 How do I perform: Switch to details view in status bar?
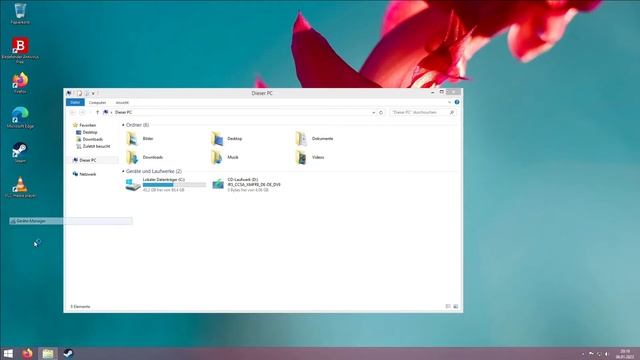coord(448,306)
